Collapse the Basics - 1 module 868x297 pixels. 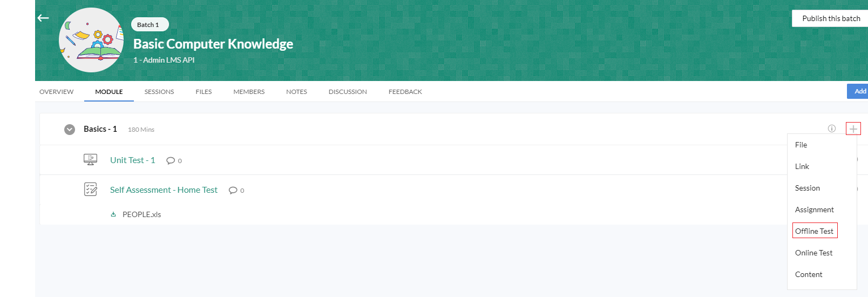coord(70,130)
